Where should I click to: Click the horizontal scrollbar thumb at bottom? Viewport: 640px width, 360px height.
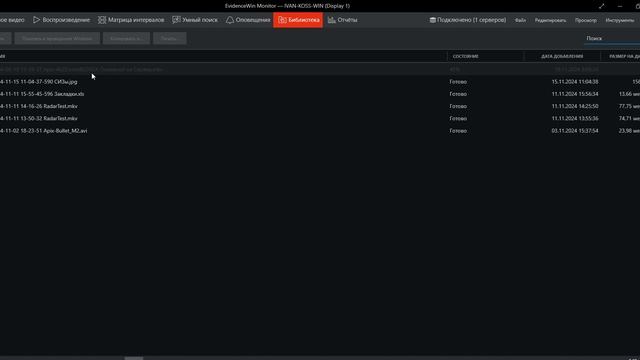coord(133,358)
